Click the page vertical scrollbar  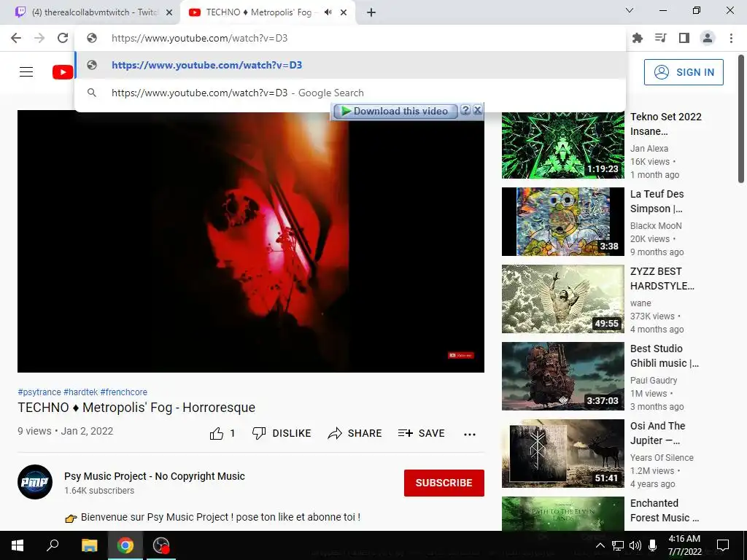click(x=741, y=119)
